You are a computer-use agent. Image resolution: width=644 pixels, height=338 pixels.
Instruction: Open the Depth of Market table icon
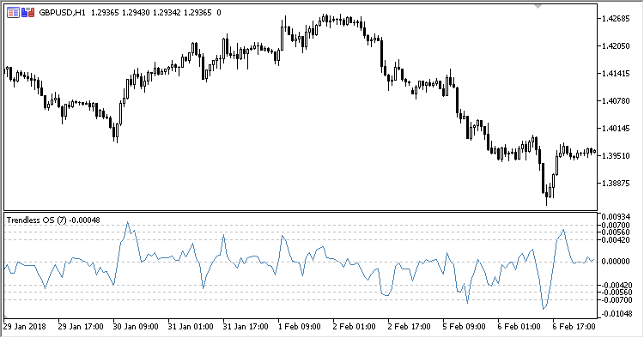pyautogui.click(x=13, y=13)
